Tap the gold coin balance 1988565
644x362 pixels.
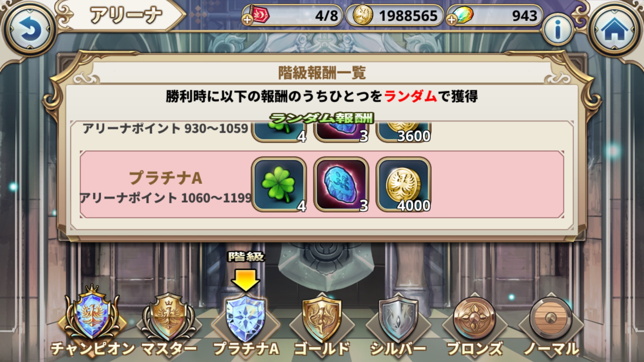(395, 15)
